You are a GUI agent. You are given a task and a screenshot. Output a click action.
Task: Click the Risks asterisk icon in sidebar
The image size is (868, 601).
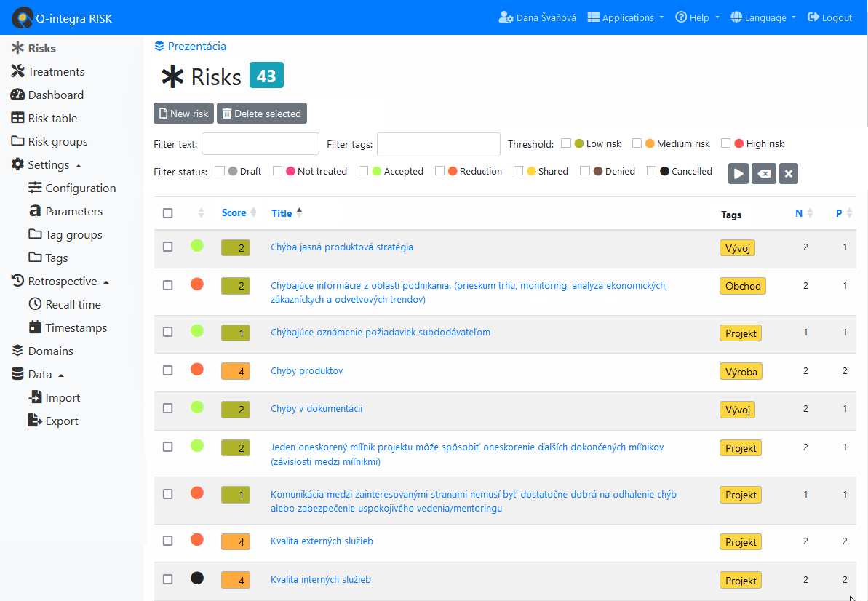pos(17,47)
